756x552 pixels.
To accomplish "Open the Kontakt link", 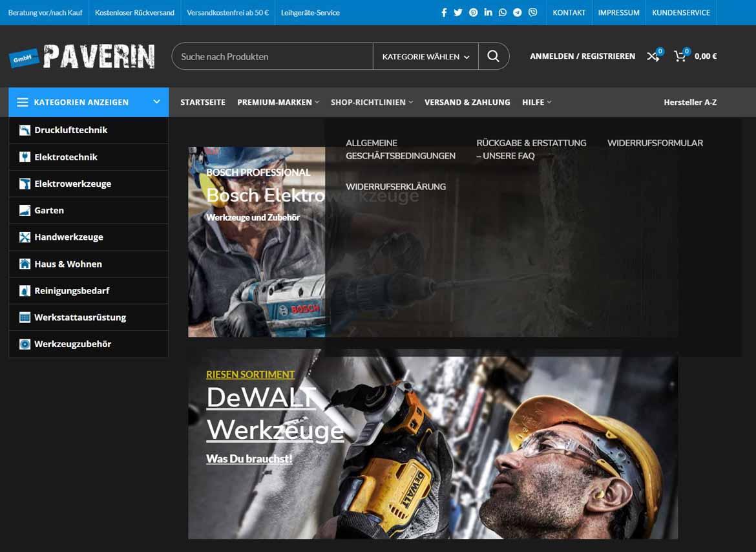I will (569, 12).
